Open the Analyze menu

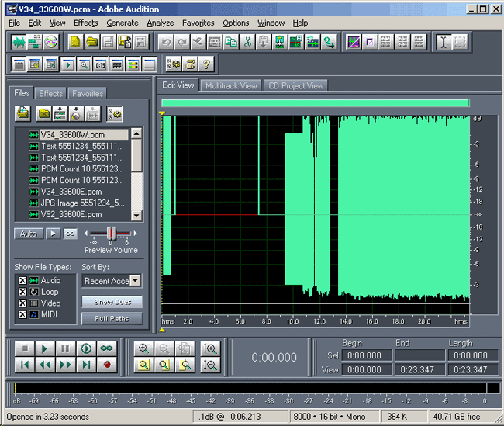[161, 23]
